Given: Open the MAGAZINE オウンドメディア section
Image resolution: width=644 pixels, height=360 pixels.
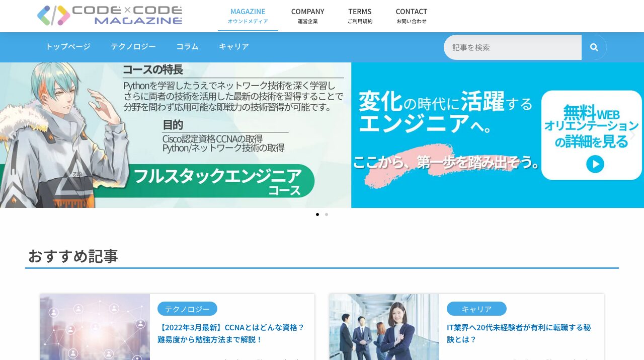Looking at the screenshot, I should click(x=248, y=16).
